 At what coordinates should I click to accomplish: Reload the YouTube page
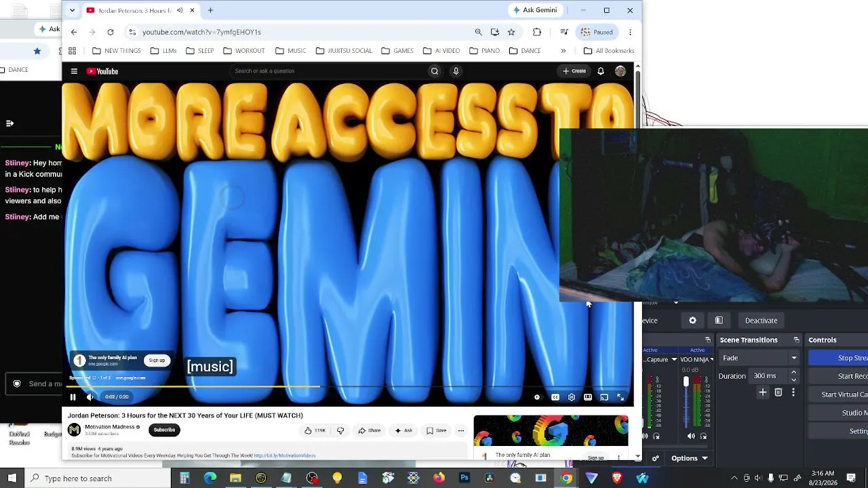[111, 32]
